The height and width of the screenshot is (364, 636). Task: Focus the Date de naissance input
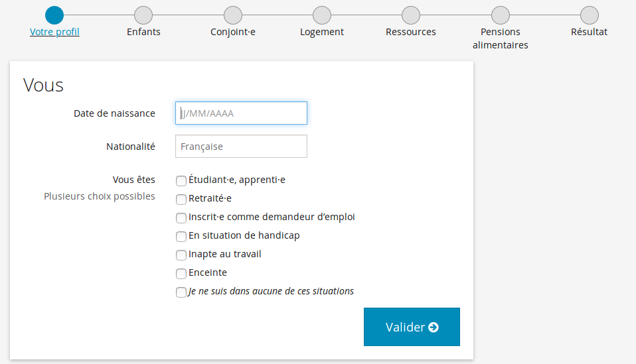pyautogui.click(x=241, y=113)
